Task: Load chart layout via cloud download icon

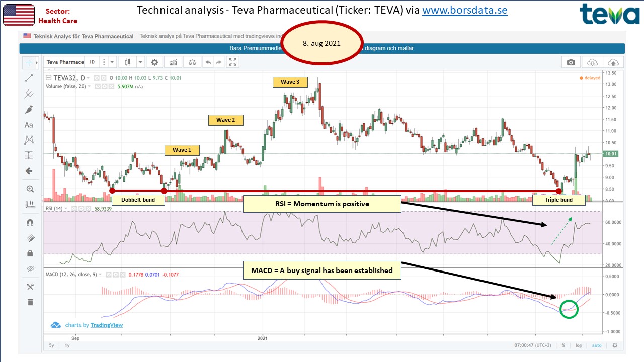Action: (592, 62)
